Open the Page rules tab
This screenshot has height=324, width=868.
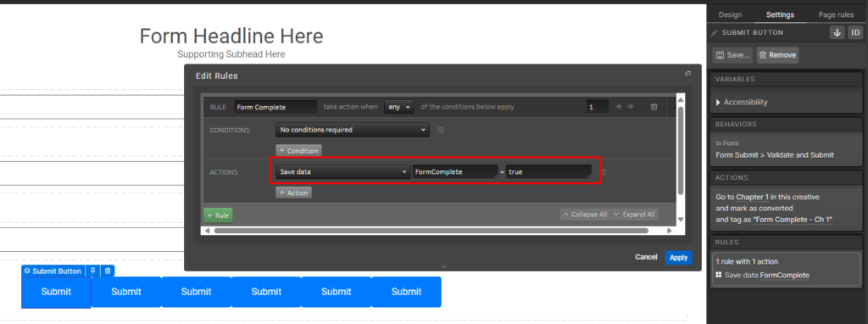click(x=836, y=15)
